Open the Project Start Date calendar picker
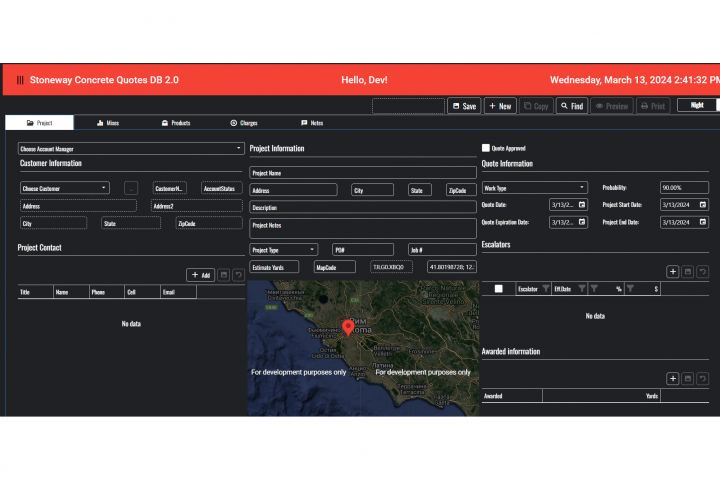Image resolution: width=720 pixels, height=480 pixels. click(703, 204)
